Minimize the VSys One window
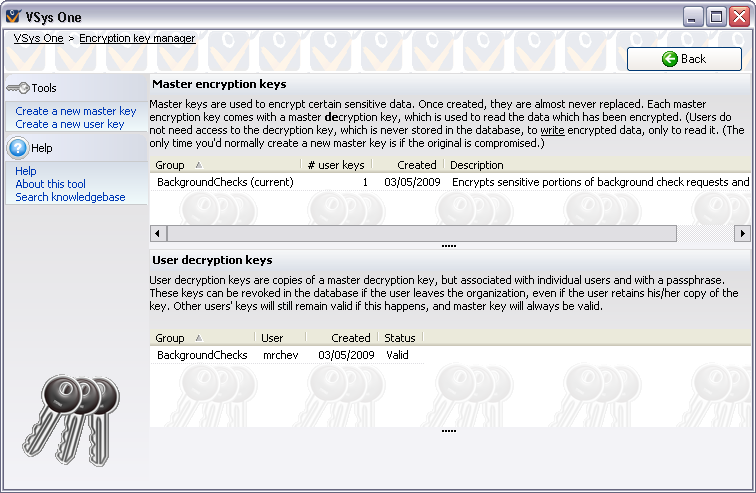This screenshot has width=756, height=493. pyautogui.click(x=693, y=17)
